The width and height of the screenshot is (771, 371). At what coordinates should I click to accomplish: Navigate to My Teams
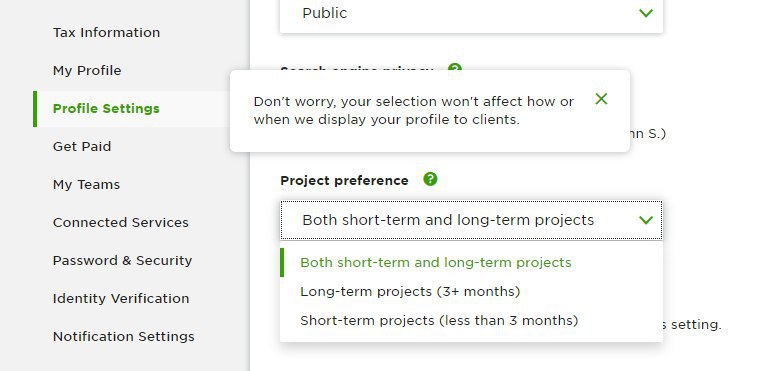click(x=86, y=184)
